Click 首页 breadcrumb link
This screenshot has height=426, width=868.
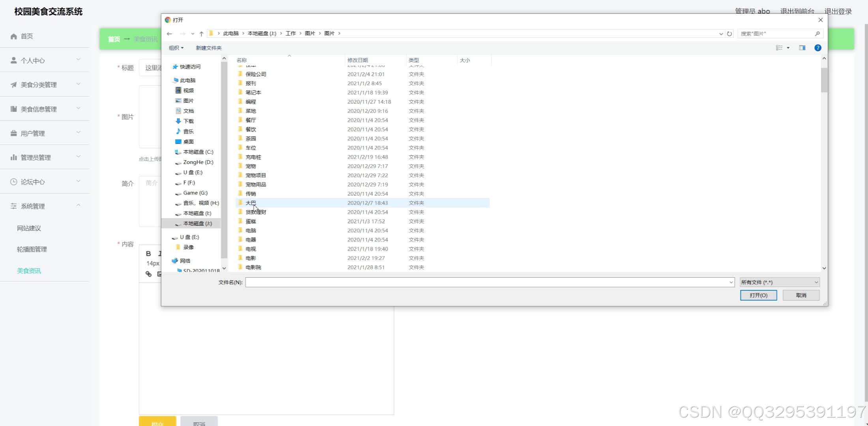pyautogui.click(x=114, y=39)
